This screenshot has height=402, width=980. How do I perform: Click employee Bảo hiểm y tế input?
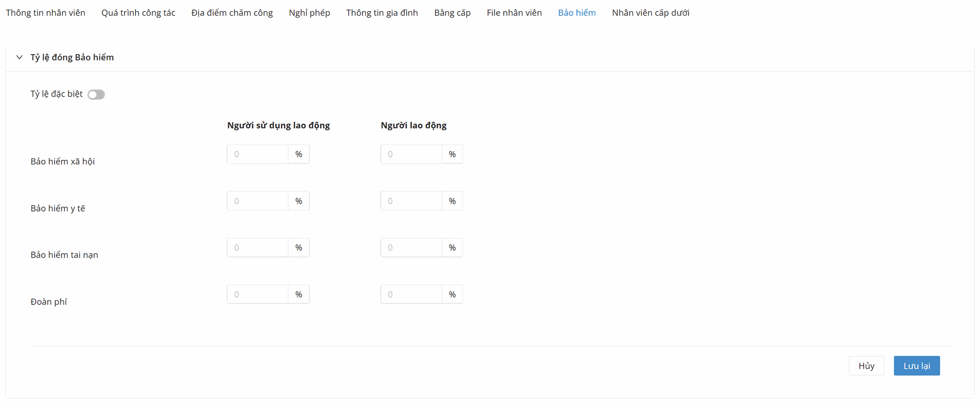tap(411, 201)
